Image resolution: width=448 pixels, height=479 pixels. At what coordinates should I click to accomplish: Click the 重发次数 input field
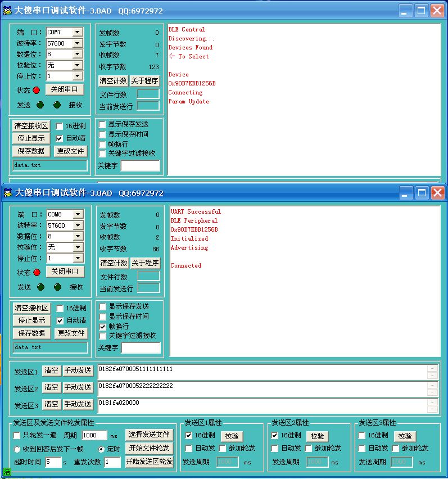point(112,462)
